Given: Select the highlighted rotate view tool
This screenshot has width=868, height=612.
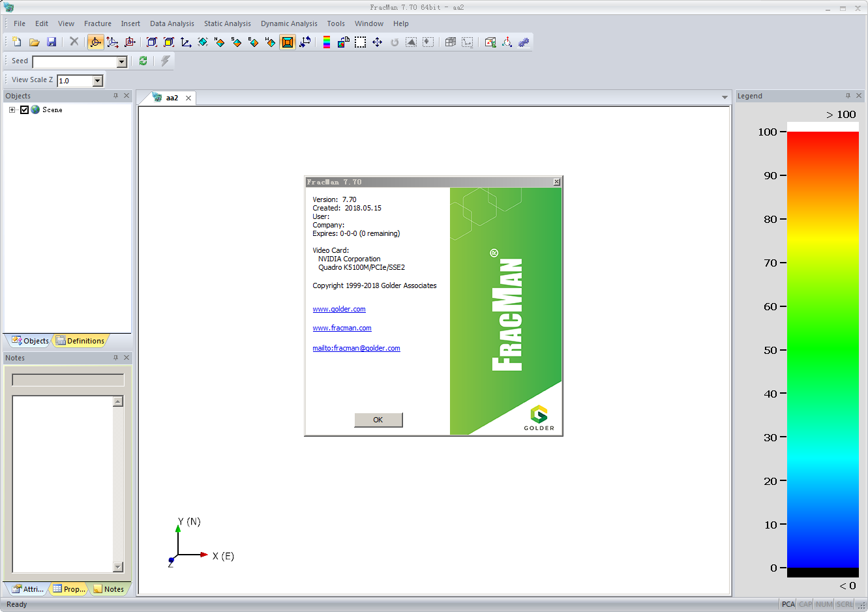Looking at the screenshot, I should tap(95, 42).
